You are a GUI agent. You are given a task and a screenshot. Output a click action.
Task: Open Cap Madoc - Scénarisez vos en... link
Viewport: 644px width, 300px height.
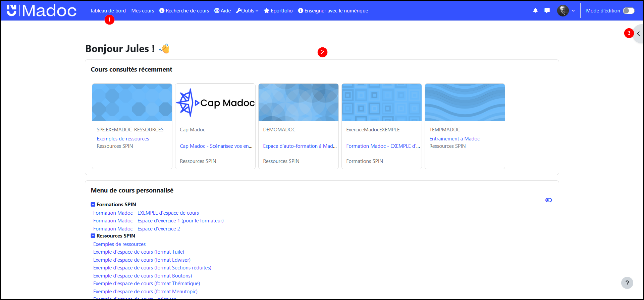216,146
